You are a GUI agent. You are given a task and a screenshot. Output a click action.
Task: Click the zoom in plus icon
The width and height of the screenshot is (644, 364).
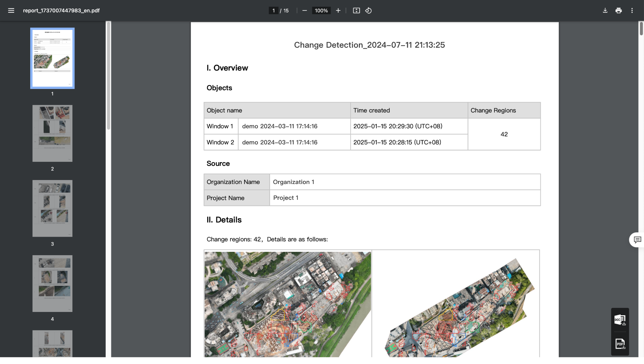[x=338, y=10]
